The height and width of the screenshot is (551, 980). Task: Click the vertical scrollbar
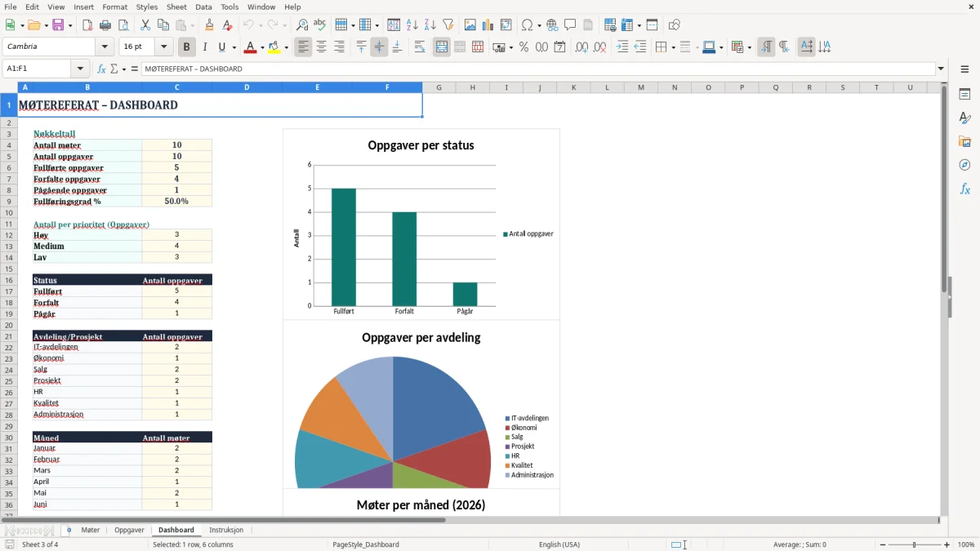pyautogui.click(x=945, y=299)
